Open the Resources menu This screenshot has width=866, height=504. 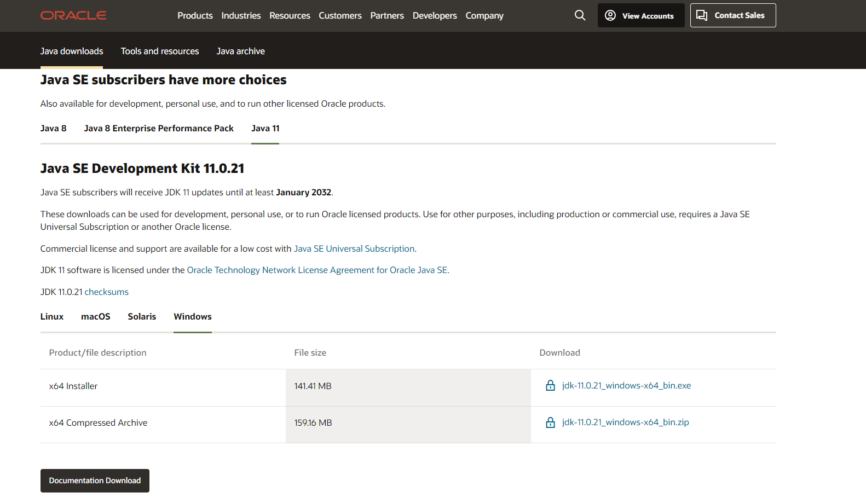click(x=290, y=15)
